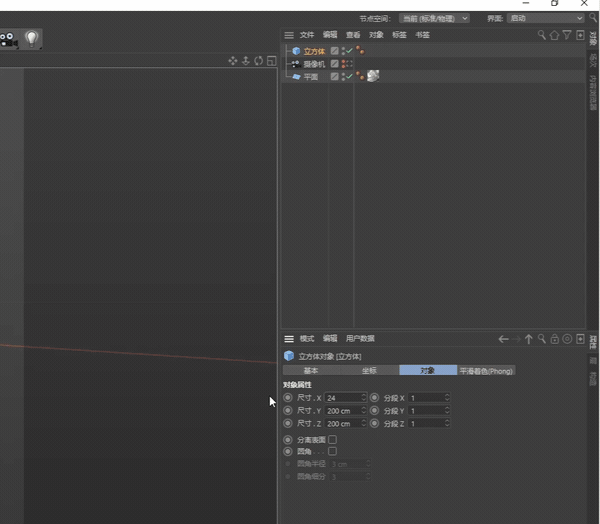
Task: Open Attribute Manager hamburger menu
Action: pos(289,339)
